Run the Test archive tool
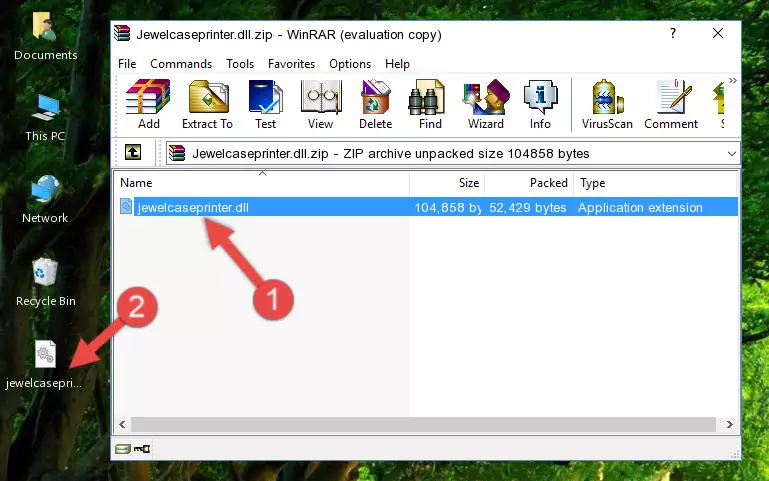 tap(265, 104)
